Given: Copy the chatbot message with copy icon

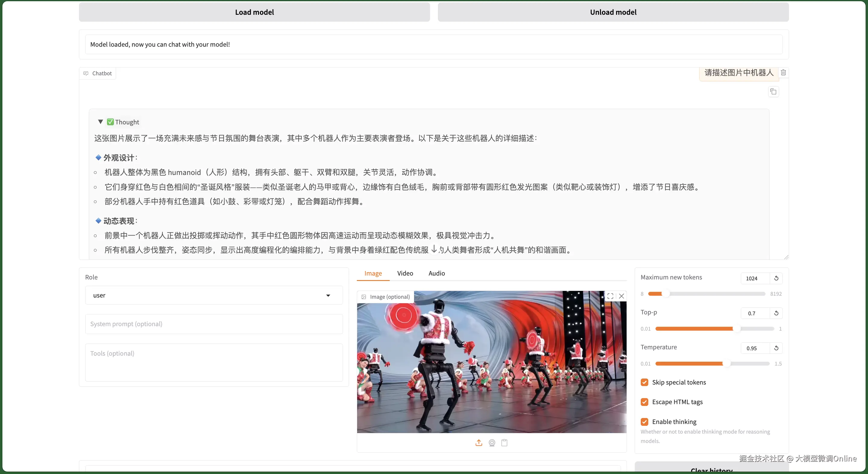Looking at the screenshot, I should pyautogui.click(x=773, y=92).
